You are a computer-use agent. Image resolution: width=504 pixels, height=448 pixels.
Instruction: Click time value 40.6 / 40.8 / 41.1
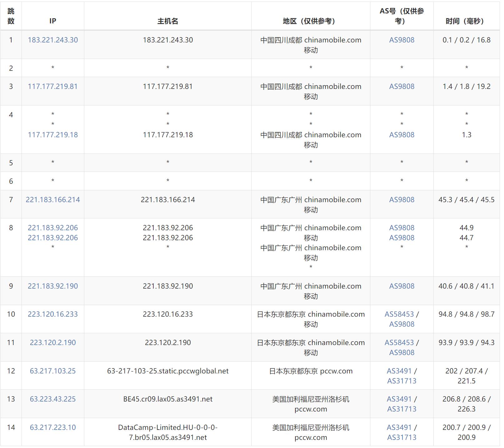467,286
